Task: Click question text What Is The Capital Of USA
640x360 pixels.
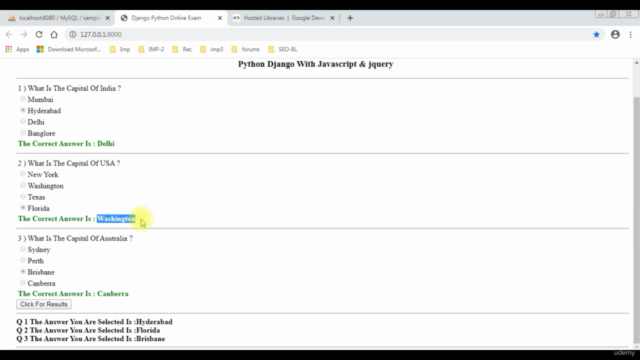Action: coord(74,163)
